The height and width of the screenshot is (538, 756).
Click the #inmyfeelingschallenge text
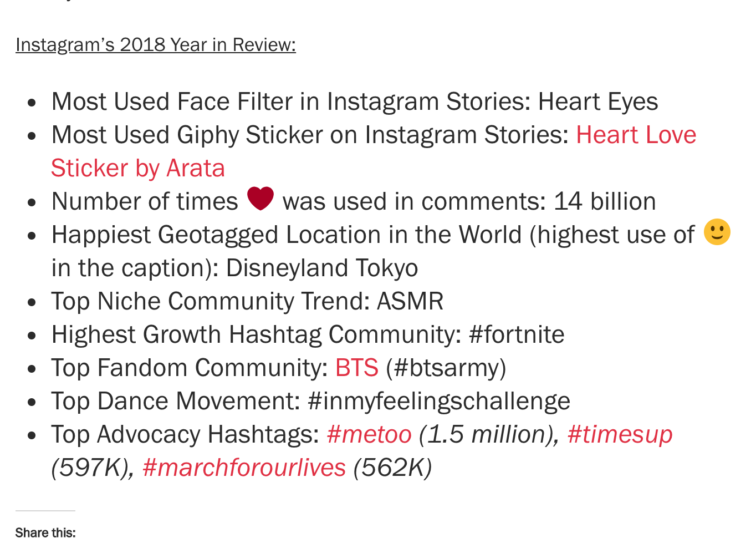tap(439, 401)
